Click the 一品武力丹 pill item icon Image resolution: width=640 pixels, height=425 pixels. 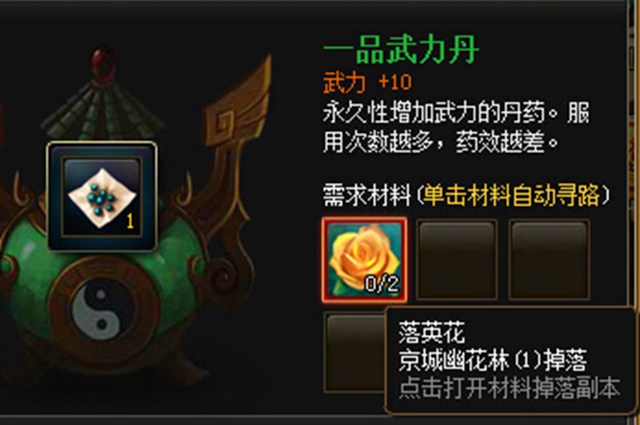(x=102, y=196)
